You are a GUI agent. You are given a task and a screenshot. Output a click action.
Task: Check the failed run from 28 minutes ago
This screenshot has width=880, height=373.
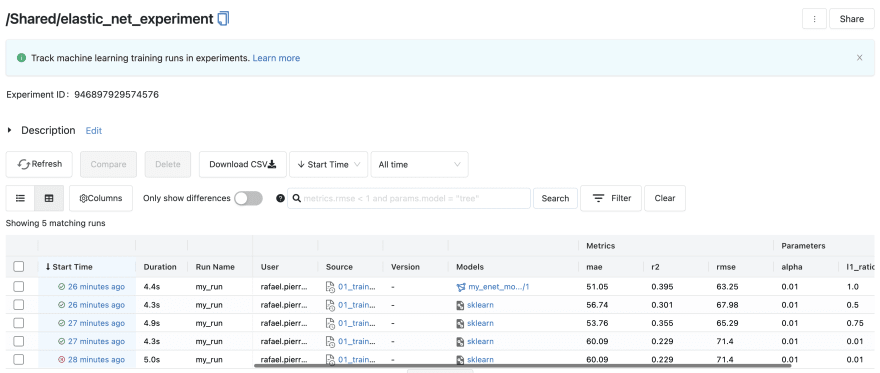19,360
